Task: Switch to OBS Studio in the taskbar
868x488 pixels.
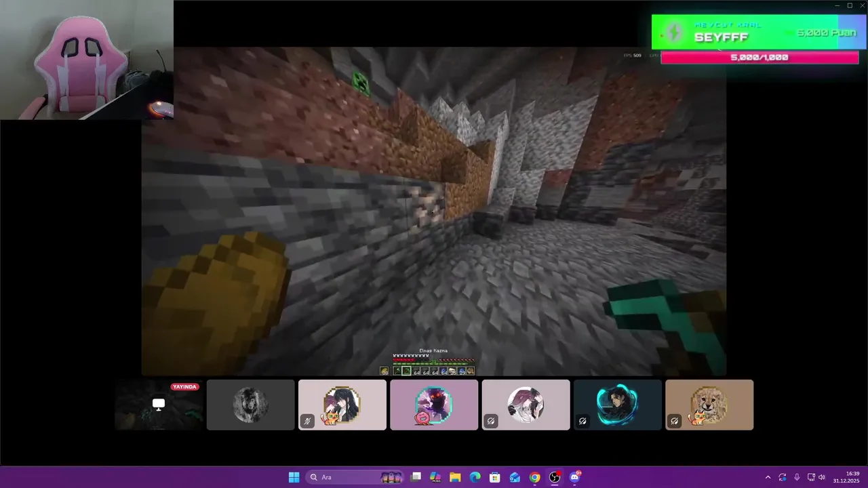Action: [555, 477]
